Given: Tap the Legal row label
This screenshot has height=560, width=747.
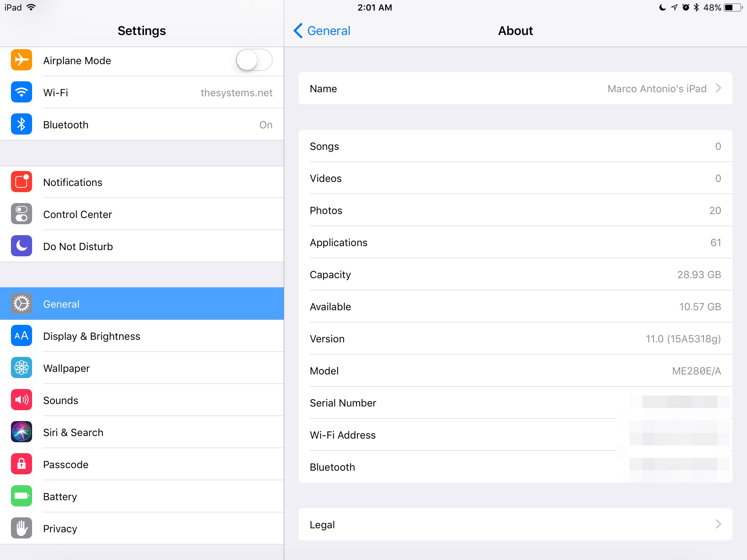Looking at the screenshot, I should pyautogui.click(x=322, y=525).
